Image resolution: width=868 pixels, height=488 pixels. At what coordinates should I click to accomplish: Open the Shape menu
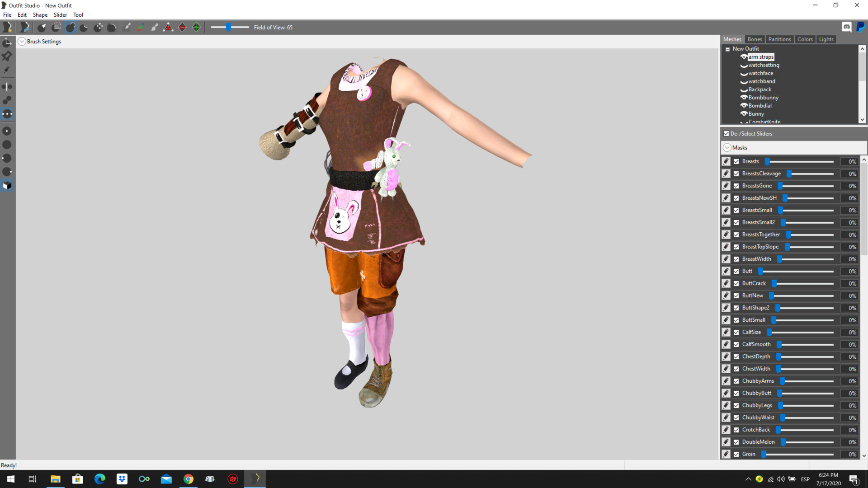point(40,15)
